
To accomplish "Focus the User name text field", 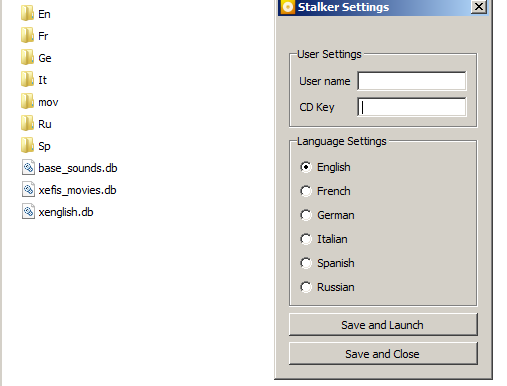I will pyautogui.click(x=412, y=81).
